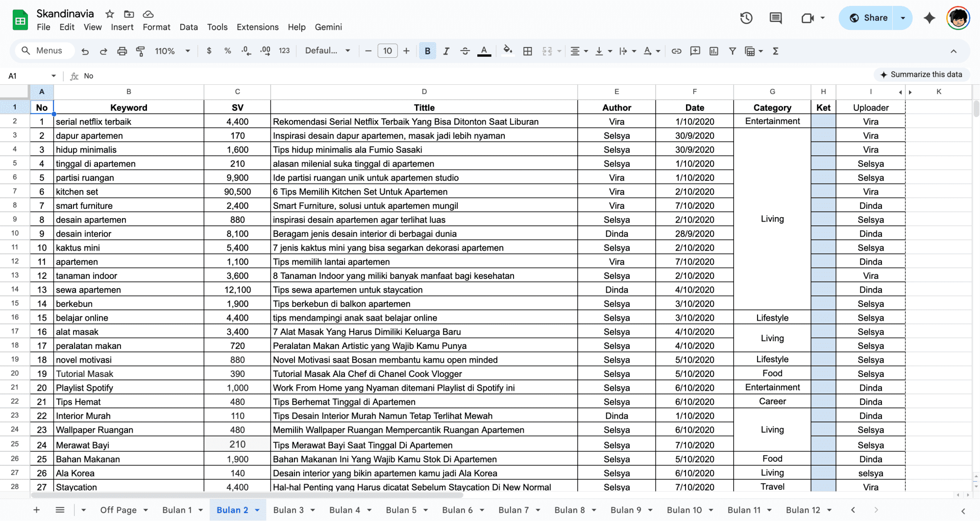Click the print icon
The image size is (980, 521).
(122, 51)
